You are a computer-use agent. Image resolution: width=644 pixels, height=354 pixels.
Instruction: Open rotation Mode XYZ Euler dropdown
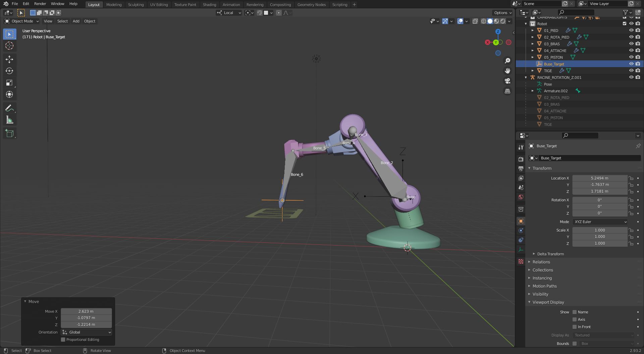600,222
